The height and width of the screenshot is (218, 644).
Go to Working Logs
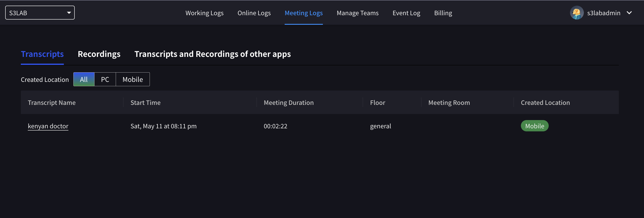(x=204, y=13)
